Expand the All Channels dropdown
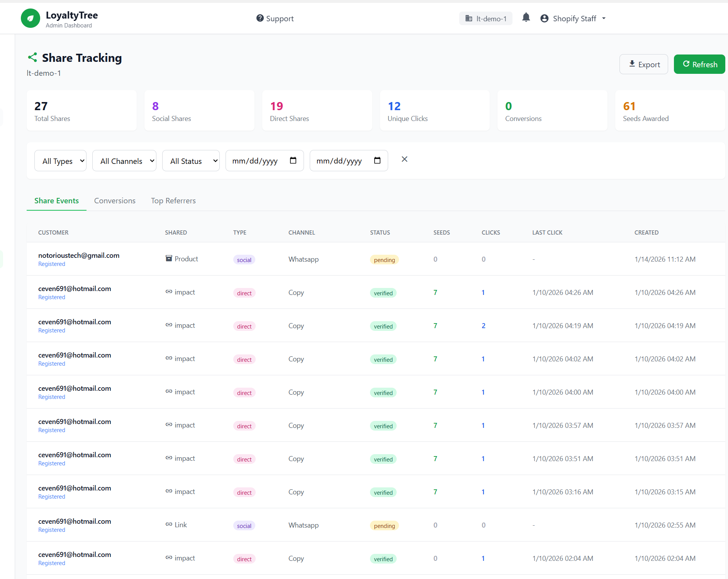This screenshot has width=728, height=579. click(124, 161)
